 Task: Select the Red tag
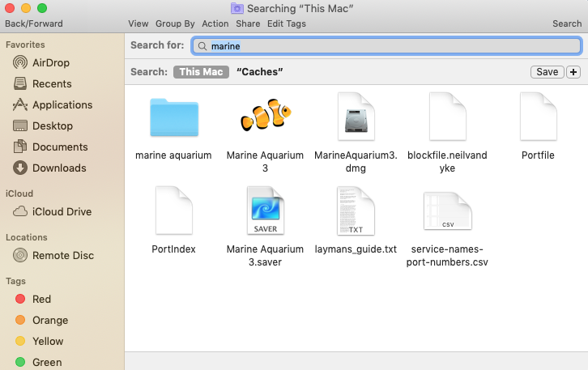click(x=41, y=299)
